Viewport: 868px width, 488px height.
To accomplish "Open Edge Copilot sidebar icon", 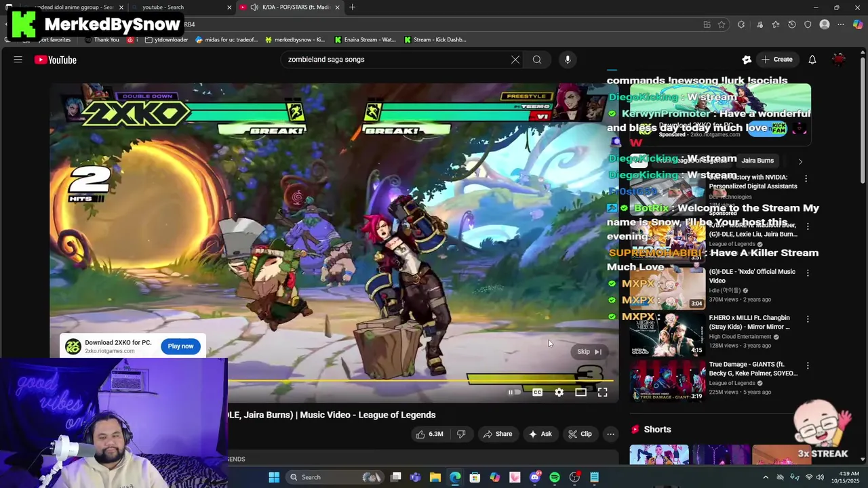I will pyautogui.click(x=858, y=24).
